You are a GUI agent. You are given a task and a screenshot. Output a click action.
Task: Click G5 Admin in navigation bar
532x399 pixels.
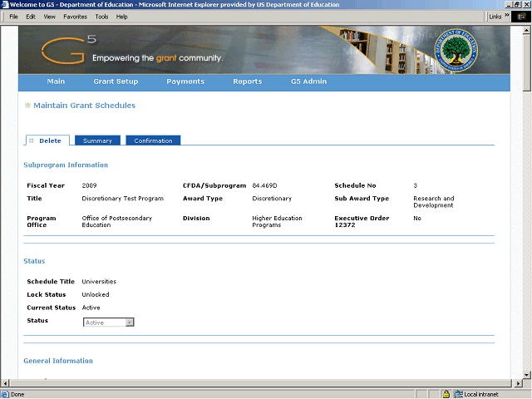point(308,81)
